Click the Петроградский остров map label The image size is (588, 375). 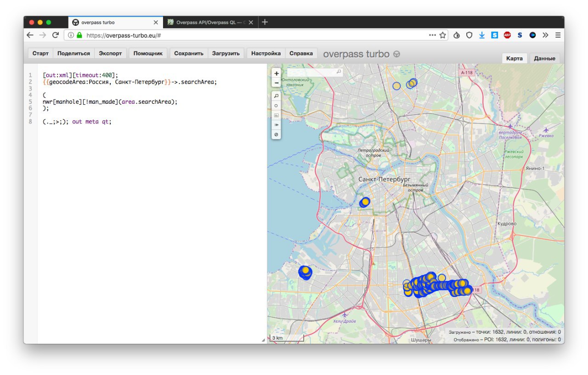(373, 152)
